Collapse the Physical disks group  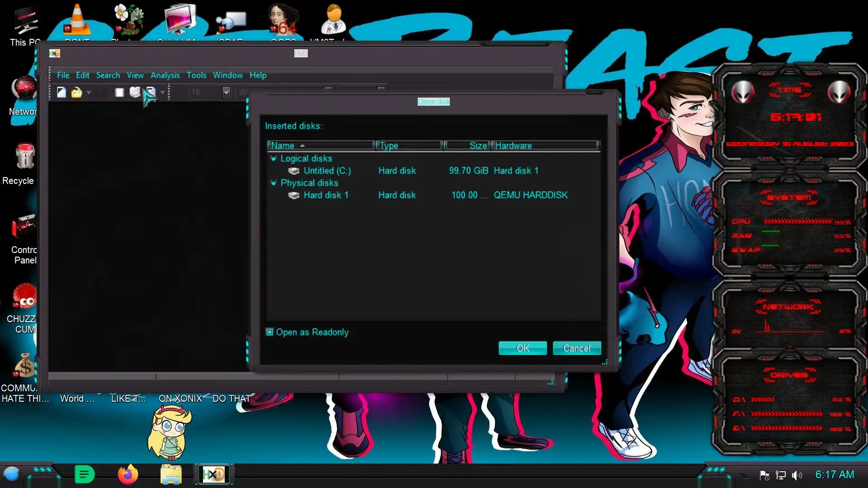pyautogui.click(x=273, y=183)
